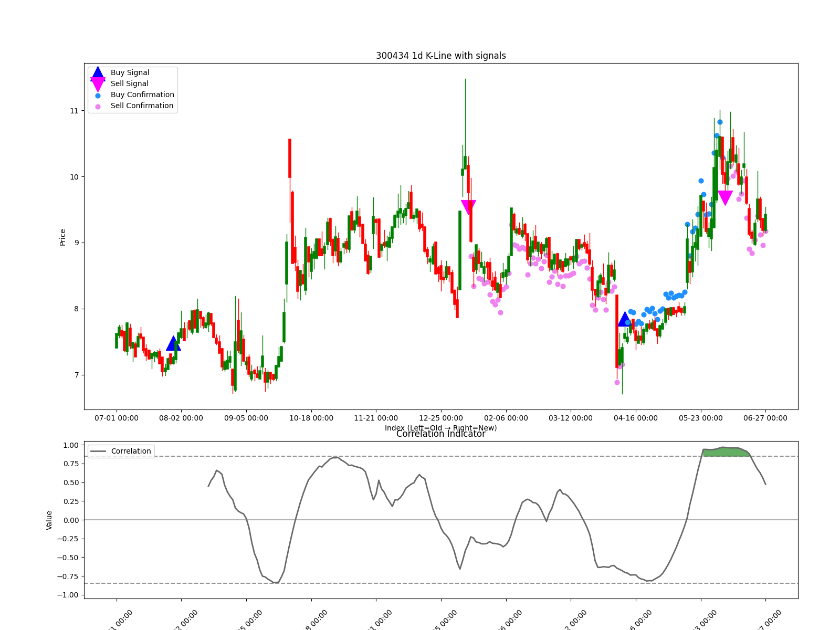
Task: Click the price axis tick '11'
Action: point(74,111)
